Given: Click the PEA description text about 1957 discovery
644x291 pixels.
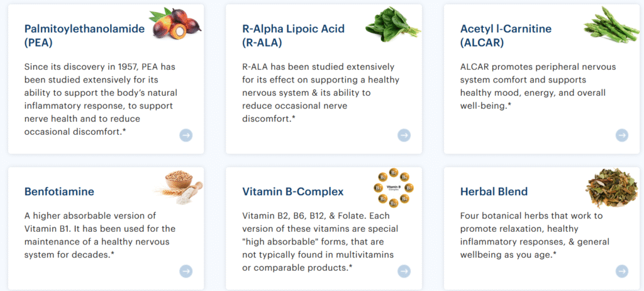Looking at the screenshot, I should pos(101,99).
